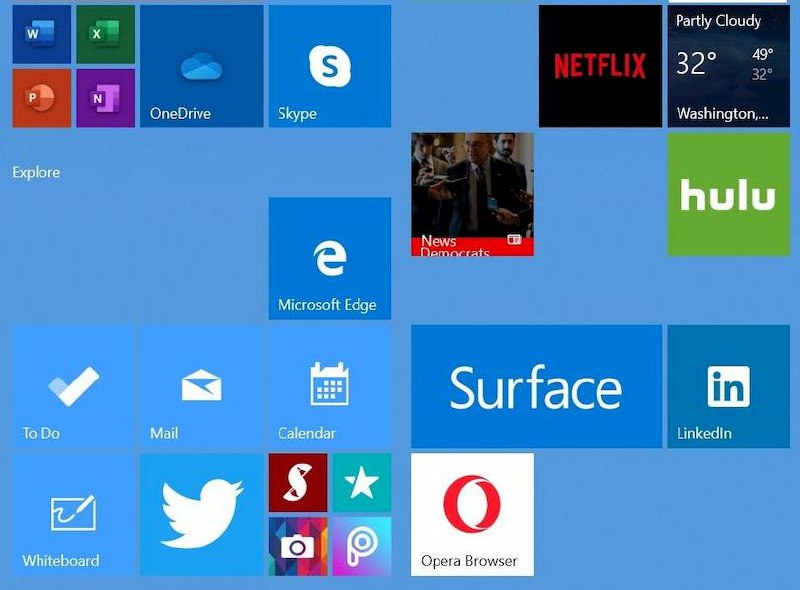Open the Surface tile

[x=537, y=386]
